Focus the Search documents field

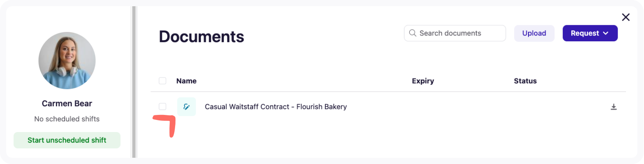(x=459, y=33)
